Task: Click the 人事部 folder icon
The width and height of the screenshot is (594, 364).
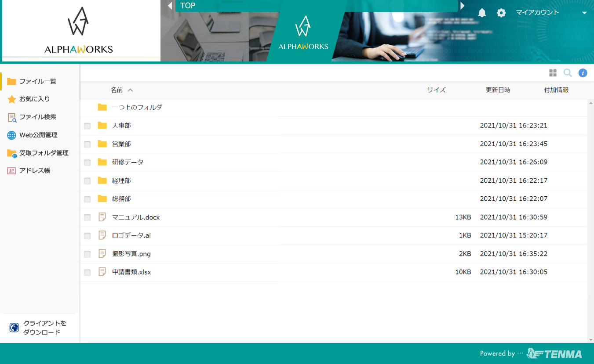Action: [102, 126]
